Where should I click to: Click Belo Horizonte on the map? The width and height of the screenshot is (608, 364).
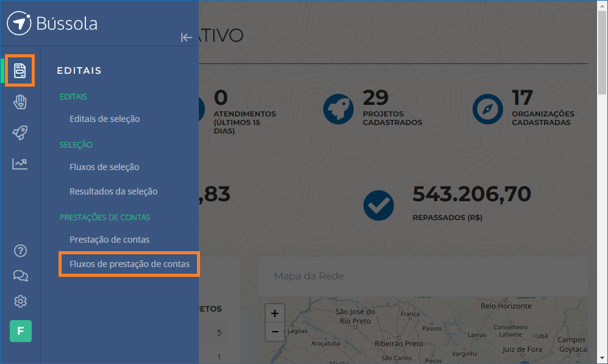[x=506, y=306]
